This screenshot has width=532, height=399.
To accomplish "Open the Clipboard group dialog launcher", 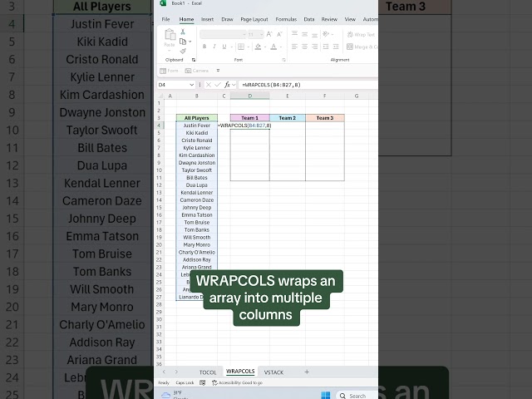I will click(194, 60).
